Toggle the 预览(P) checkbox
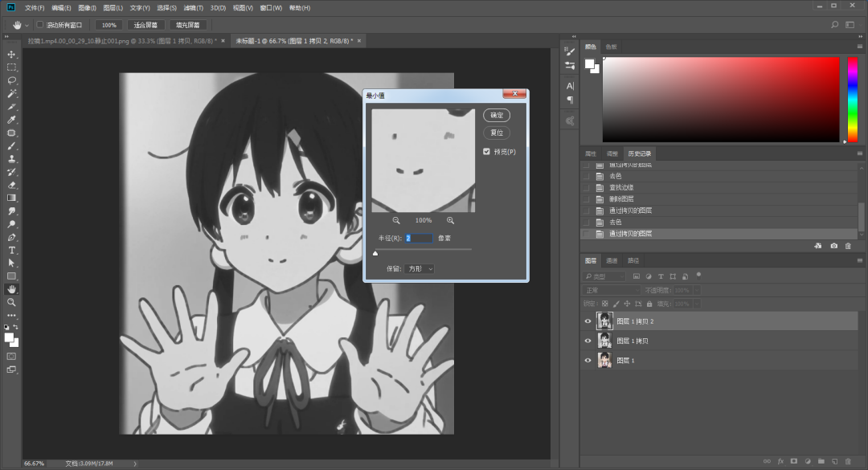 pyautogui.click(x=486, y=152)
